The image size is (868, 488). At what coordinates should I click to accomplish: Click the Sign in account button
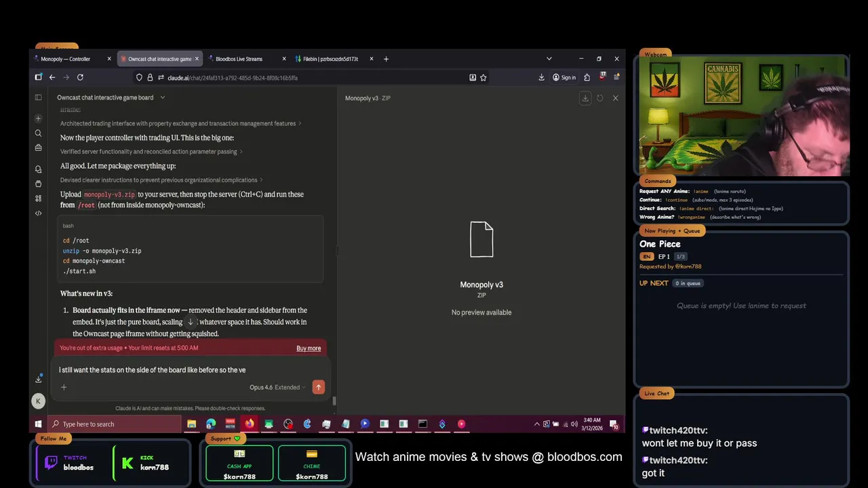tap(564, 78)
